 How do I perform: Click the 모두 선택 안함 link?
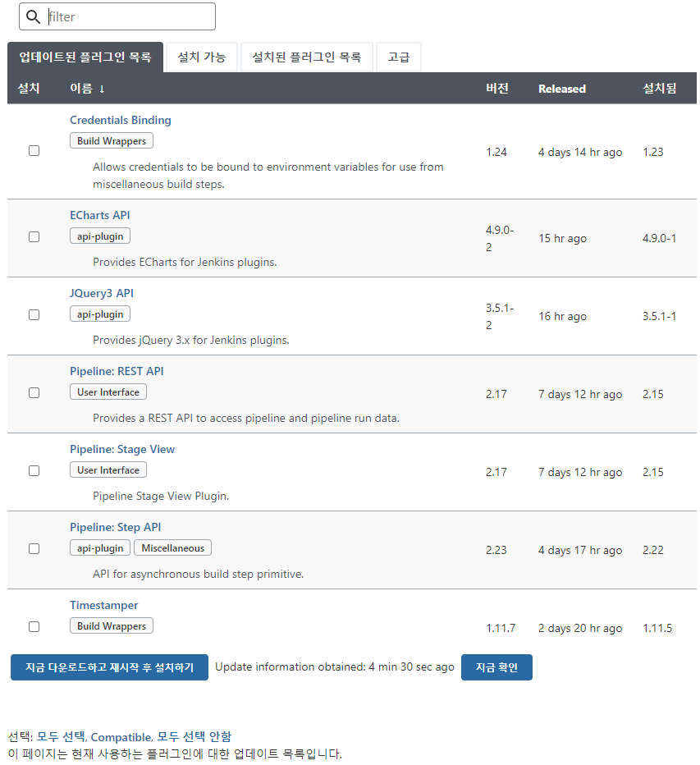click(194, 737)
